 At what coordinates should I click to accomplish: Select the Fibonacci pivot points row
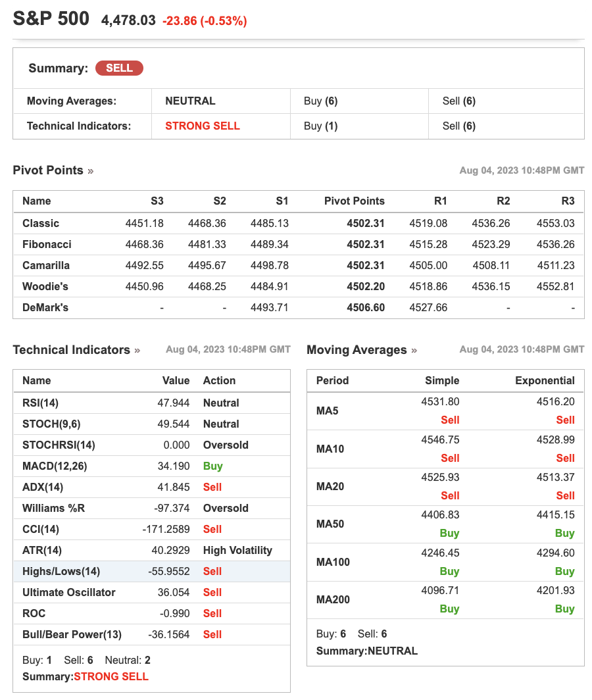[298, 244]
